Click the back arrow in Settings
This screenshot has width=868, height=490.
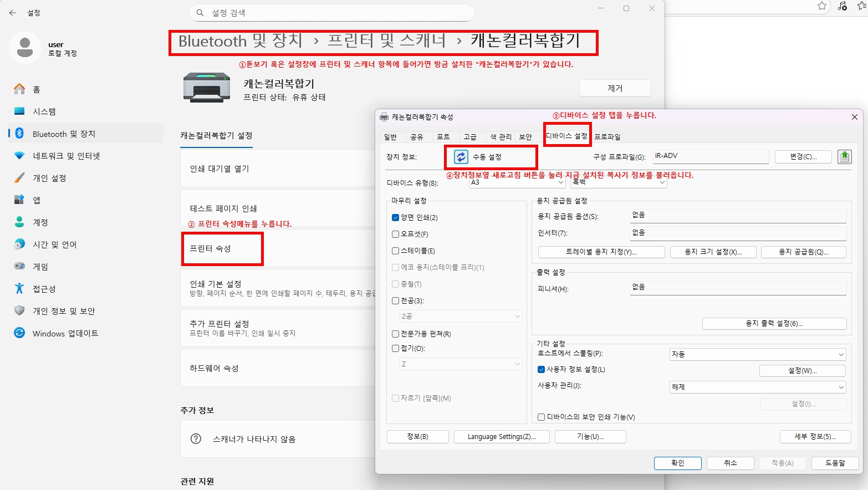pos(12,12)
